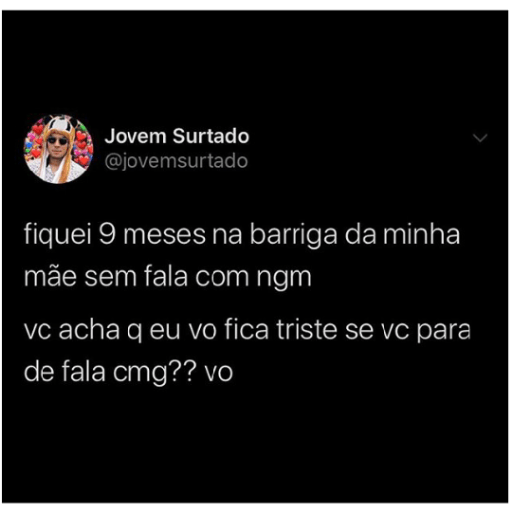Click the word 'acha' in second paragraph
Image resolution: width=512 pixels, height=512 pixels.
[x=89, y=330]
